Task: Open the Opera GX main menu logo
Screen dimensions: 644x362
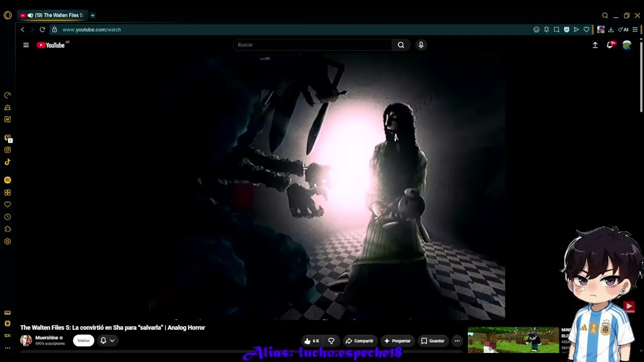Action: tap(8, 15)
